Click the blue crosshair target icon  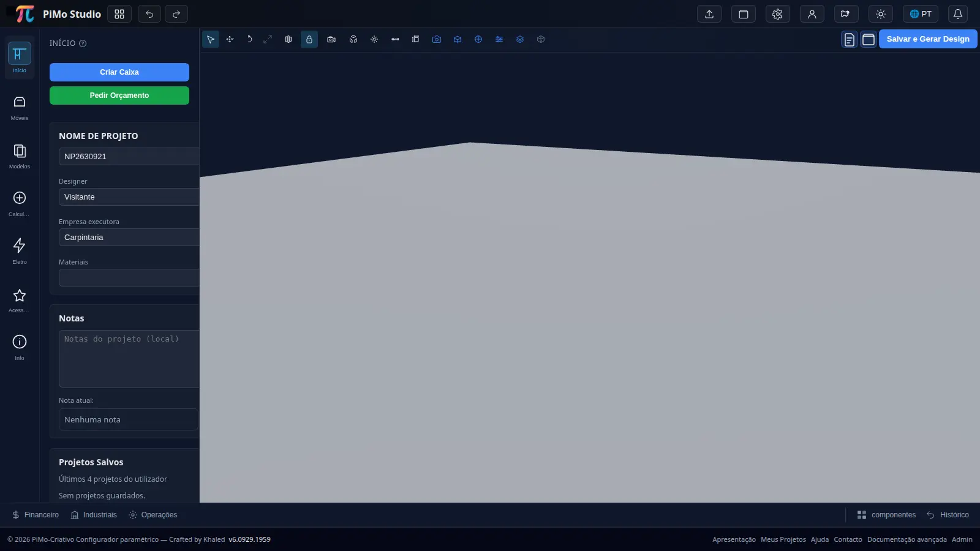pyautogui.click(x=478, y=39)
